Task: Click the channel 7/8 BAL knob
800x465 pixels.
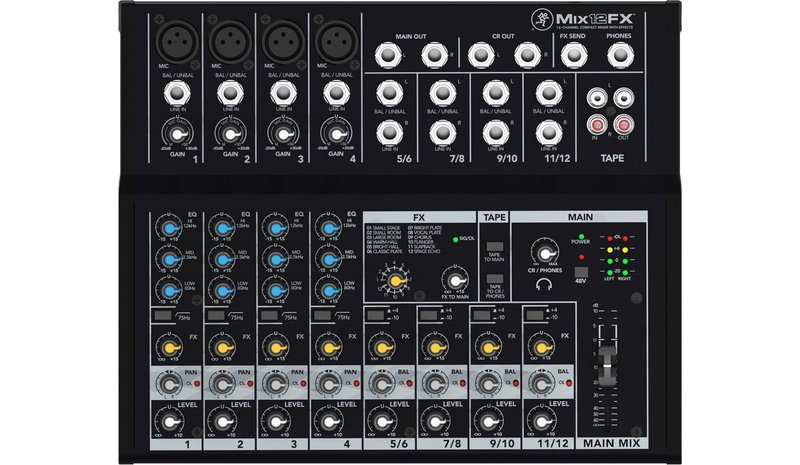Action: [435, 384]
